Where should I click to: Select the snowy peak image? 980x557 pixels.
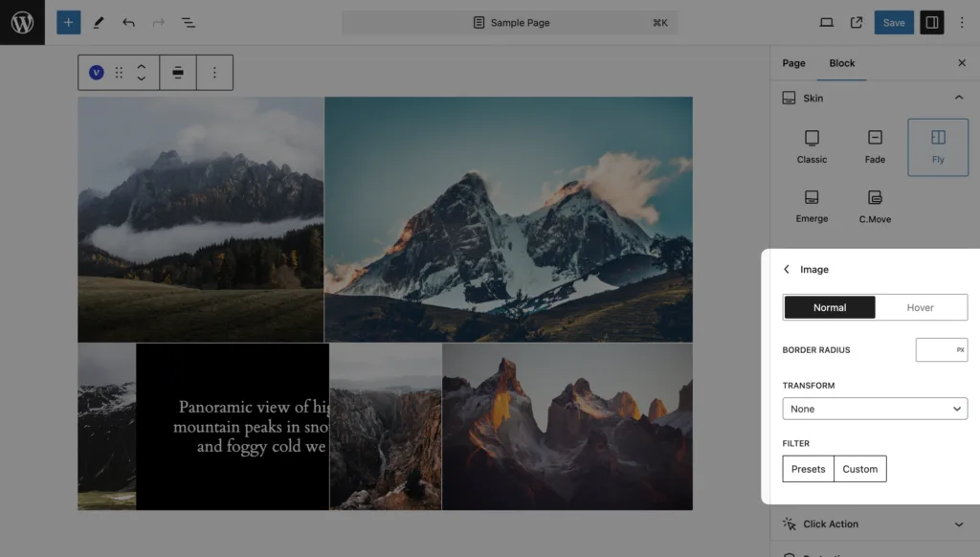(x=508, y=219)
